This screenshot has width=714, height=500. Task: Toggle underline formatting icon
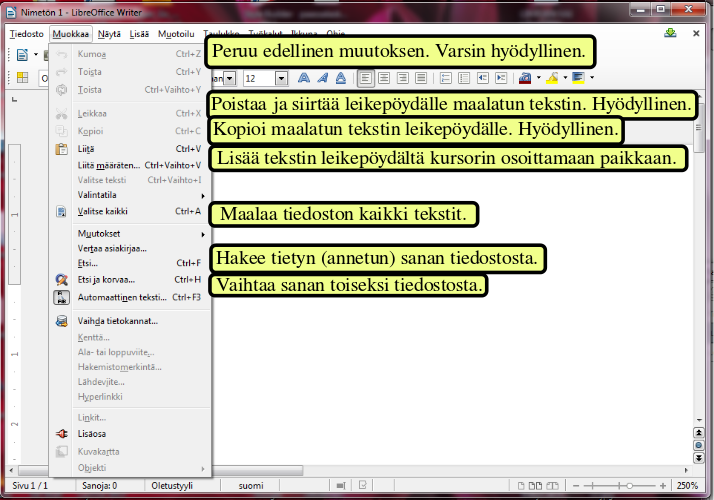341,78
